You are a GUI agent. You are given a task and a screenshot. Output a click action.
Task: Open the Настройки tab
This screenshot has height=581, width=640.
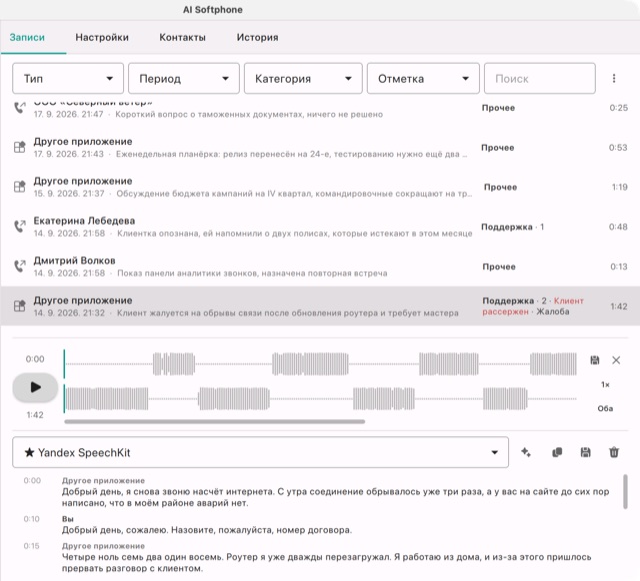pyautogui.click(x=102, y=37)
